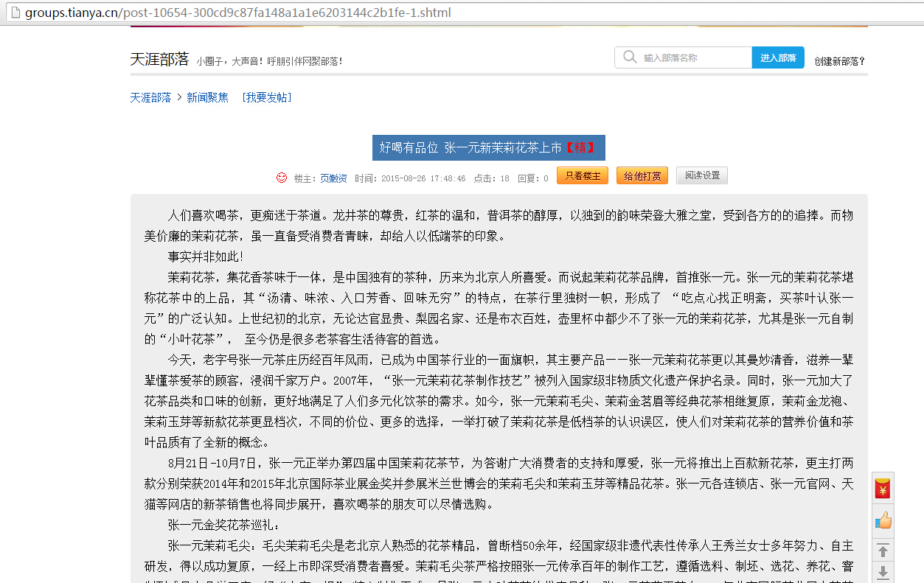Jump to top with the up-arrow icon

point(883,551)
